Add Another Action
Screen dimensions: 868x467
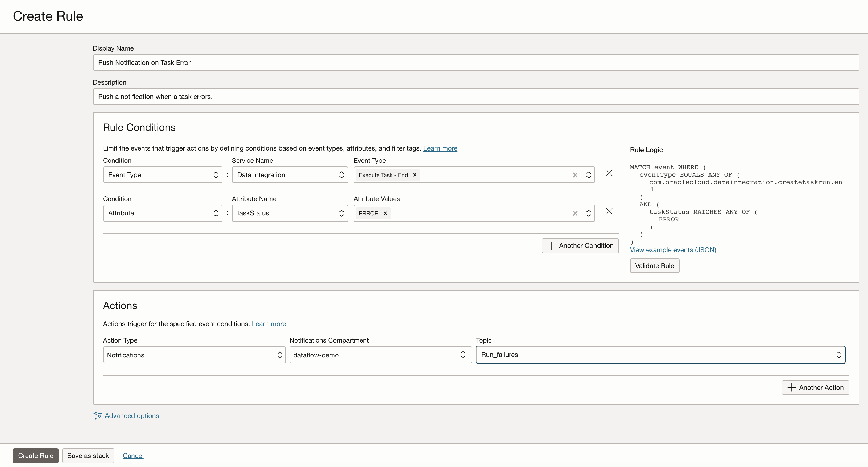[x=815, y=387]
